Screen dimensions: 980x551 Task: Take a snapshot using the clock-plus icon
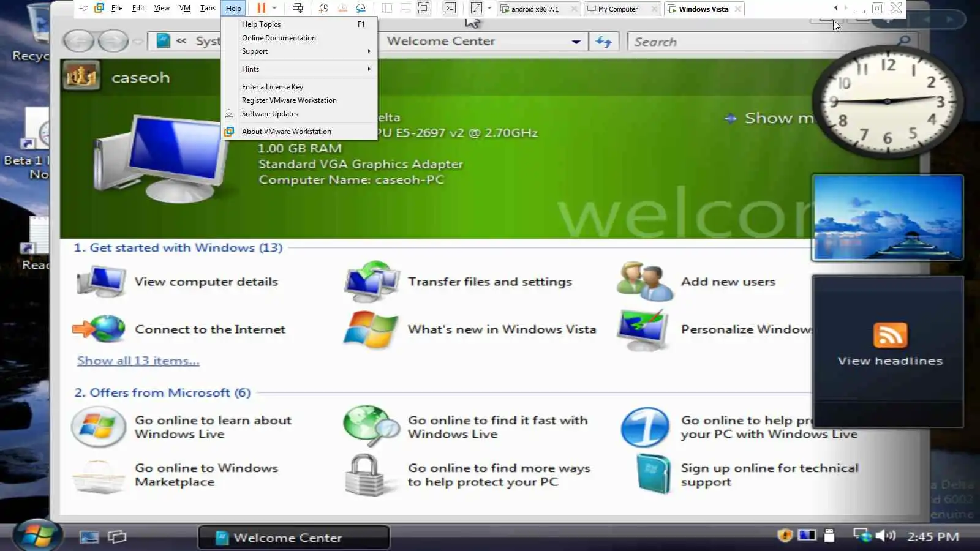(x=324, y=9)
